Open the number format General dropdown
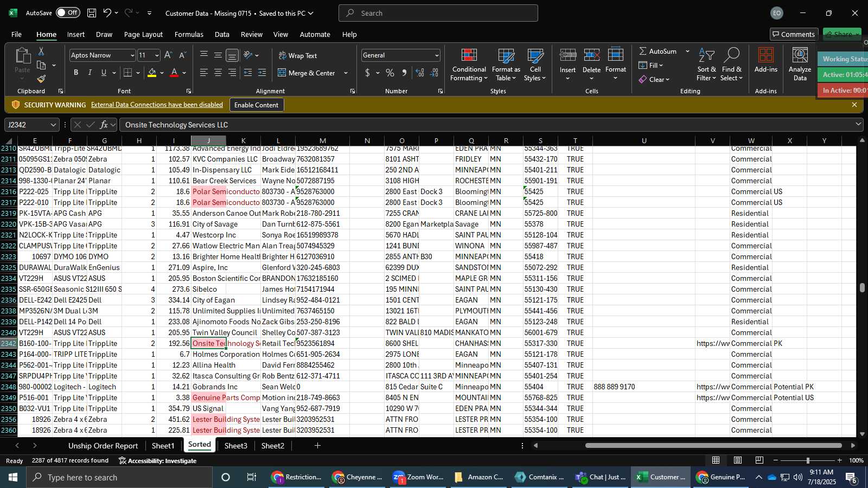Viewport: 868px width, 488px height. tap(436, 55)
